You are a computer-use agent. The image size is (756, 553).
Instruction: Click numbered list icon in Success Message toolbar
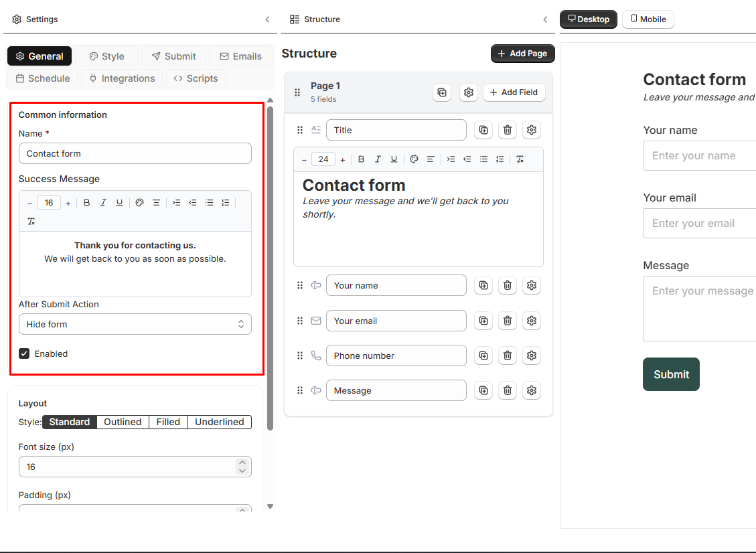226,202
